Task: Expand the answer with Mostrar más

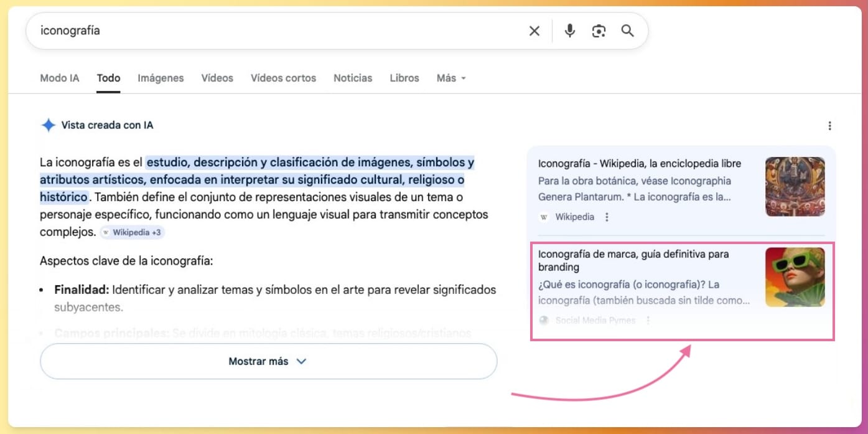Action: coord(268,361)
